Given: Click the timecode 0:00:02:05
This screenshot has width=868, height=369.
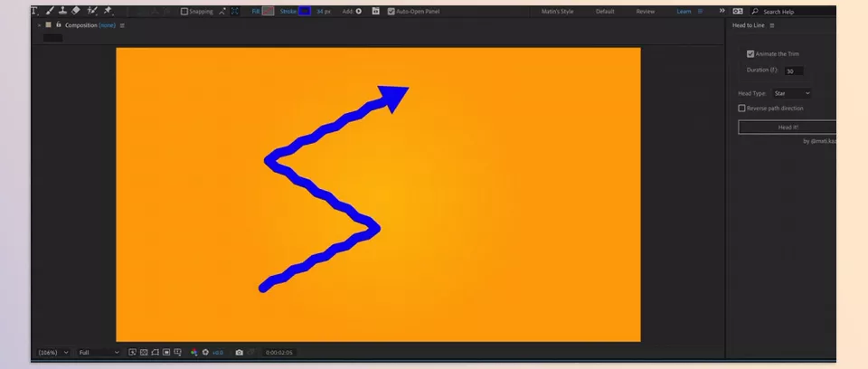Looking at the screenshot, I should 279,353.
